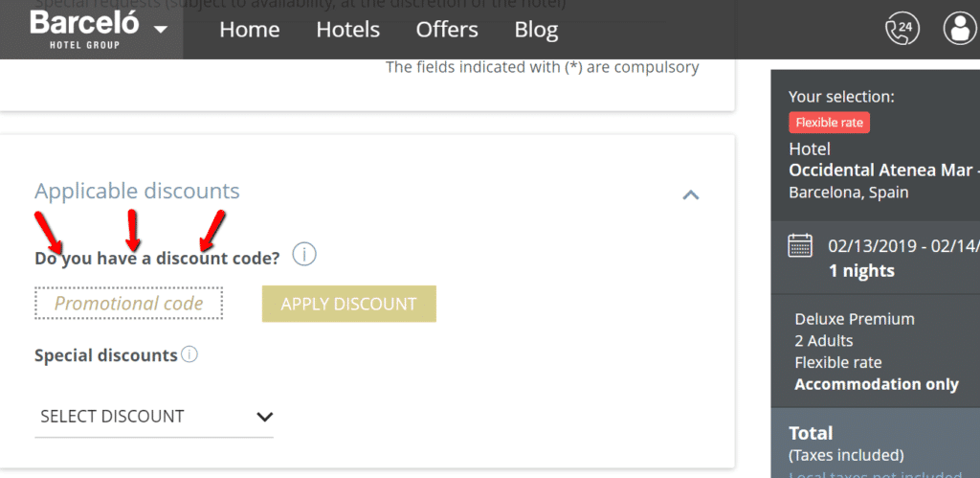Collapse the Applicable discounts section chevron
Image resolution: width=980 pixels, height=478 pixels.
coord(691,194)
